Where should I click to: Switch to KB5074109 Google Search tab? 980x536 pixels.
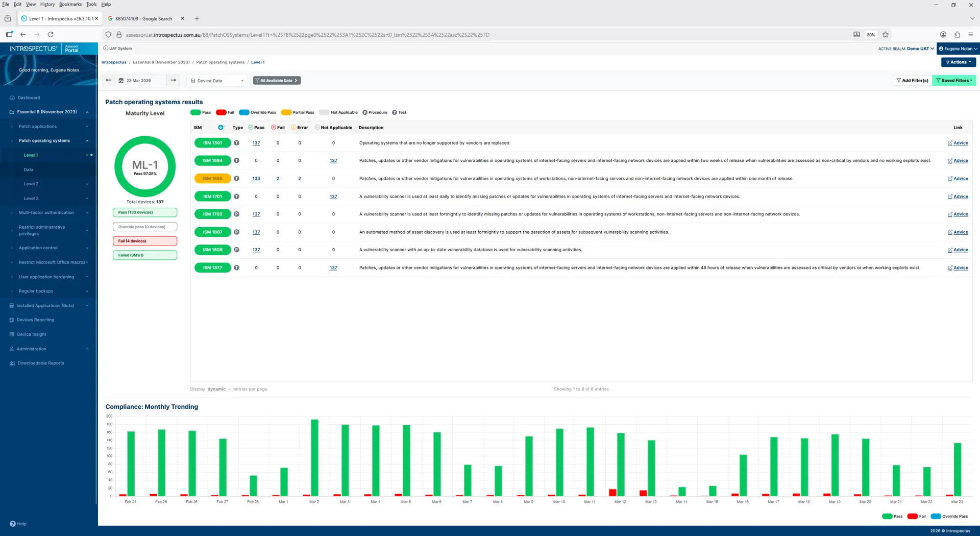143,19
